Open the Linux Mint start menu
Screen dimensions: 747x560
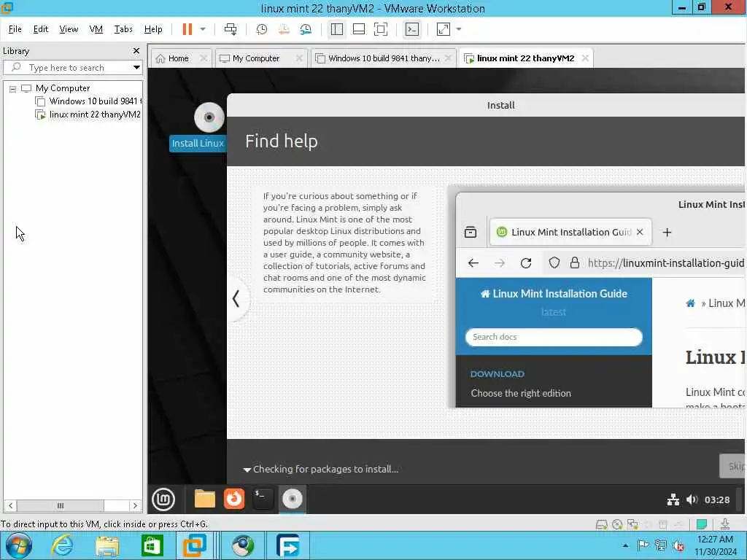coord(163,499)
